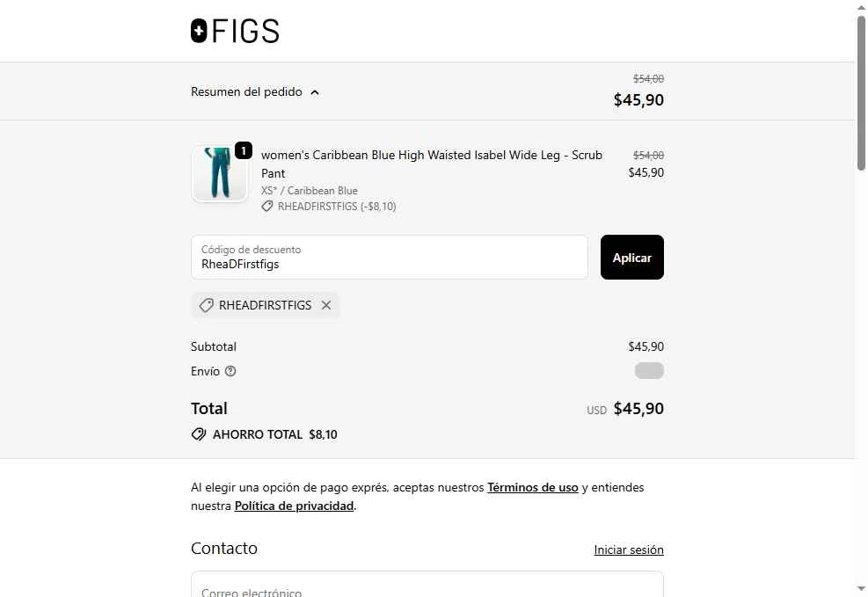Click the scrub pant product thumbnail
The height and width of the screenshot is (597, 868).
(219, 174)
